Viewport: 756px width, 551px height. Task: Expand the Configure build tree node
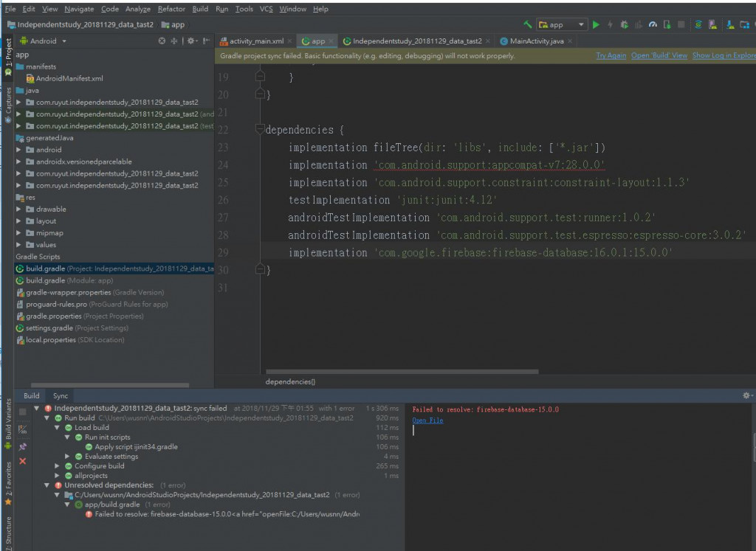58,466
